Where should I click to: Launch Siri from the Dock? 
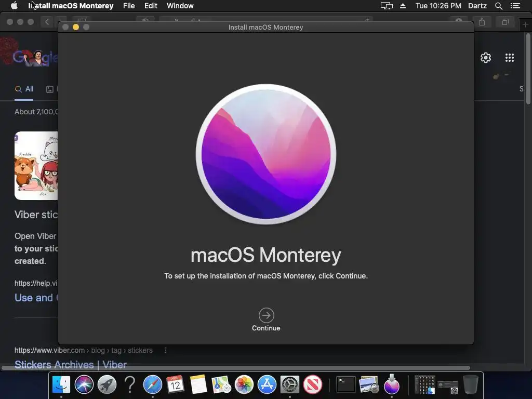click(84, 384)
